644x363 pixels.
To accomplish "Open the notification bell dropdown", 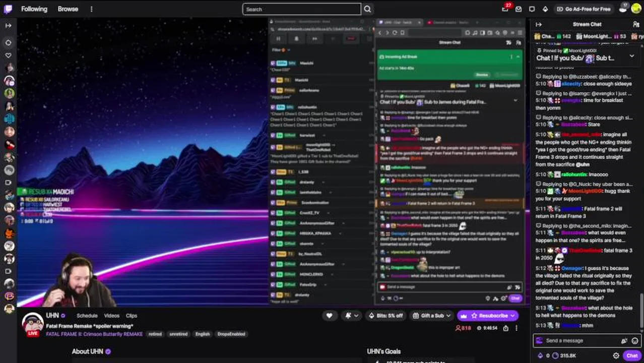I will [x=351, y=316].
